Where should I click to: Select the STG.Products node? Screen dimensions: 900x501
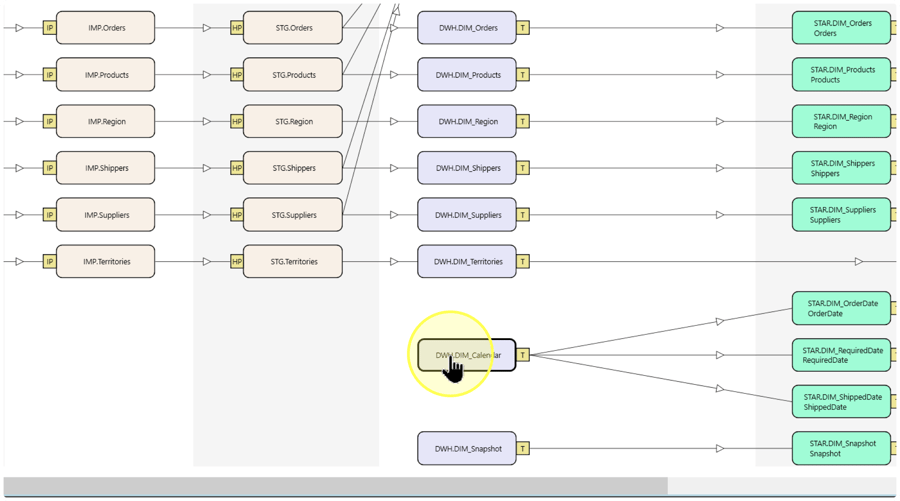[x=293, y=75]
